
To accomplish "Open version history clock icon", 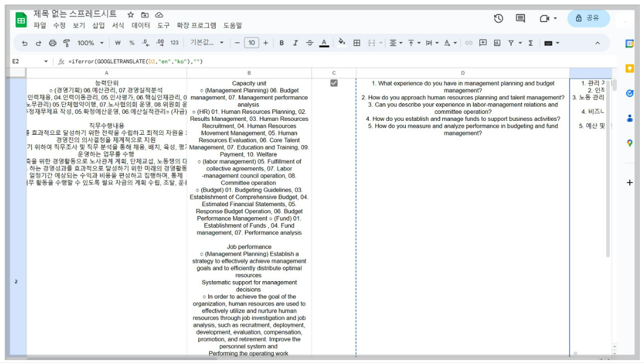I will (x=499, y=19).
